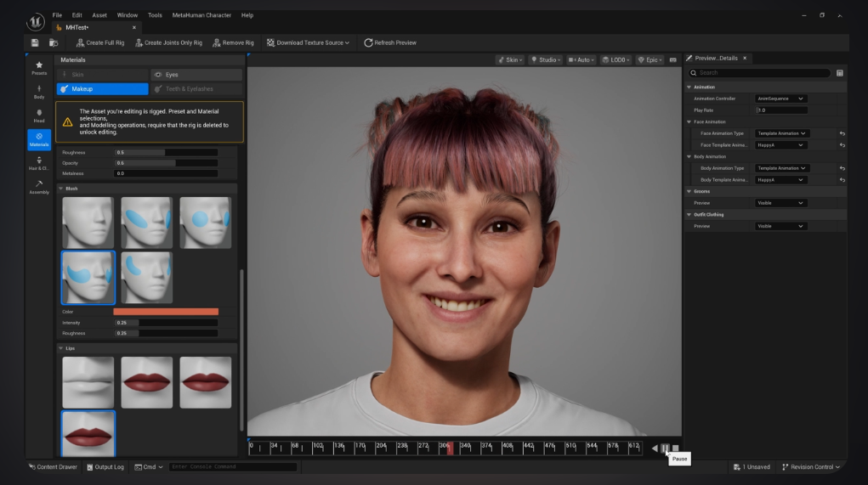
Task: Open the Materials sidebar section
Action: coord(39,139)
